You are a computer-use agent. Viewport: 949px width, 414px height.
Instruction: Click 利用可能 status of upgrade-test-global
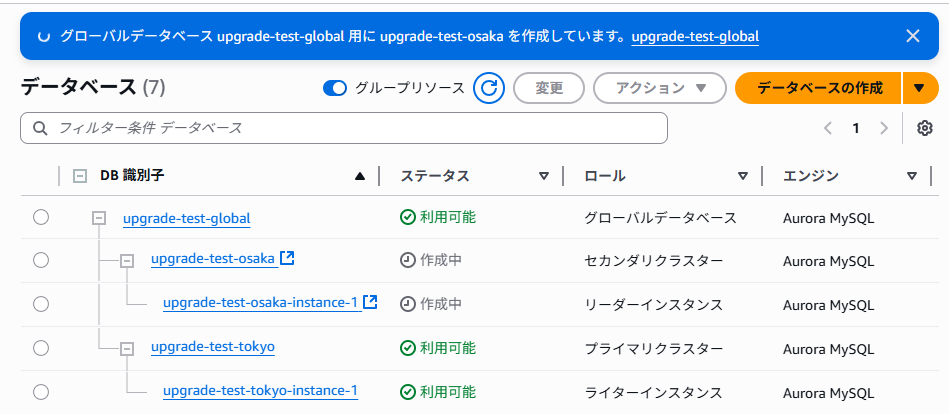438,218
